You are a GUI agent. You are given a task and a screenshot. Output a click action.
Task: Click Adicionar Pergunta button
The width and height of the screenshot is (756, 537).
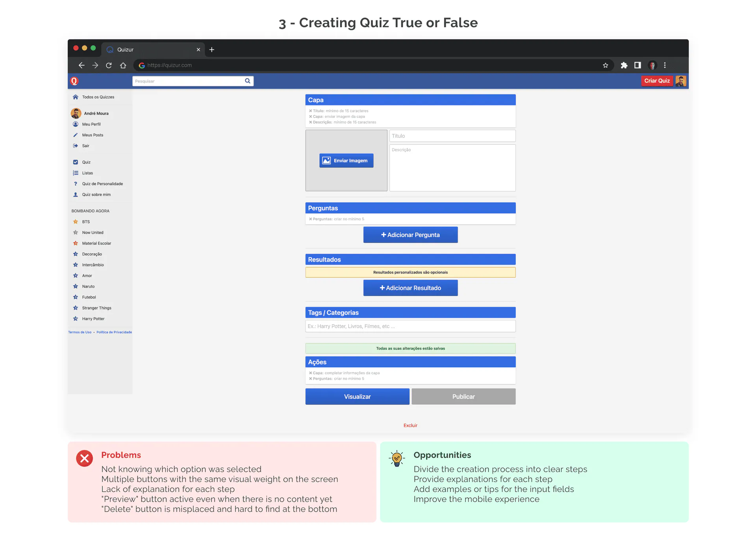(411, 235)
